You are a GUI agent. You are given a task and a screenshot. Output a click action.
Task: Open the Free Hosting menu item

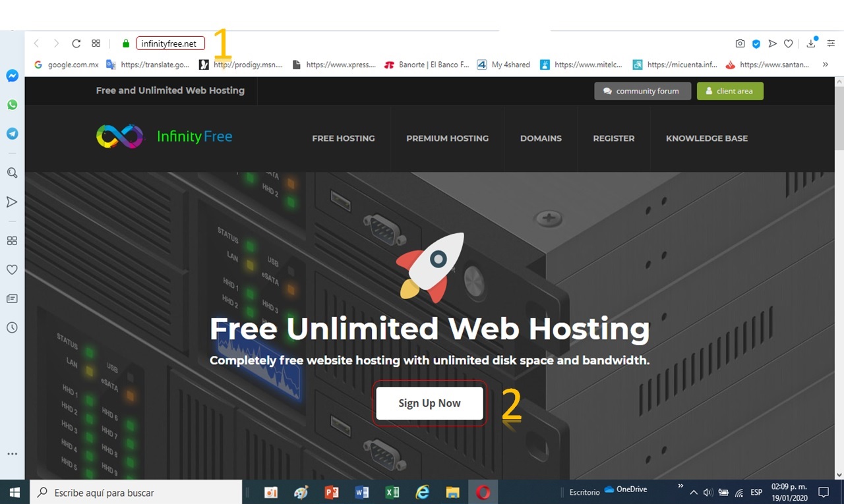[x=343, y=138]
